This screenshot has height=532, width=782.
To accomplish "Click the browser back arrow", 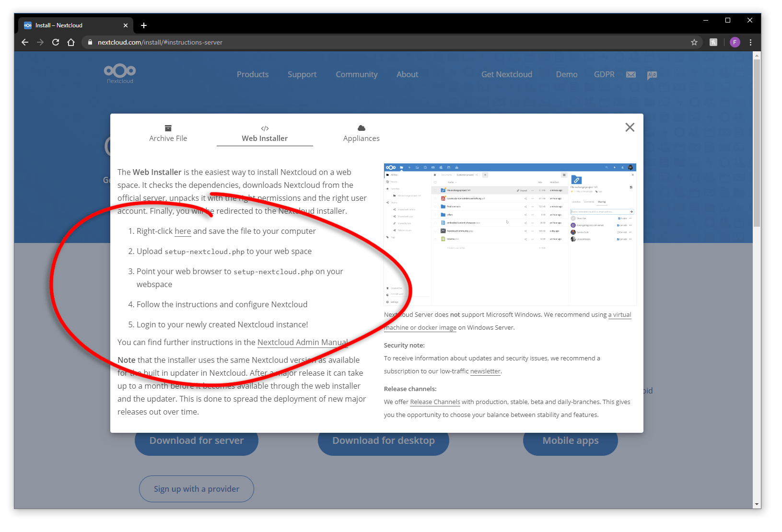I will [x=25, y=42].
